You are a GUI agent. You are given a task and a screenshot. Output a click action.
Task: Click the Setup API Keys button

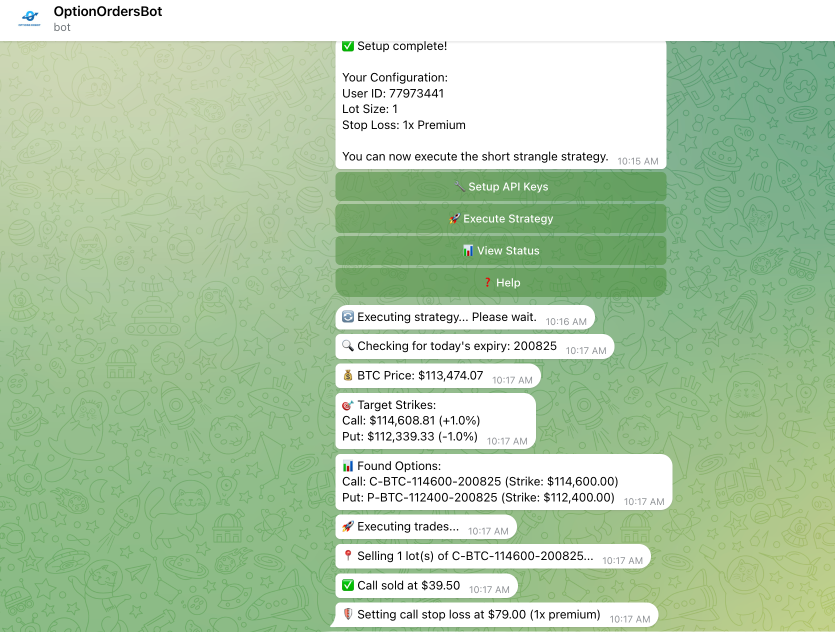pyautogui.click(x=501, y=186)
